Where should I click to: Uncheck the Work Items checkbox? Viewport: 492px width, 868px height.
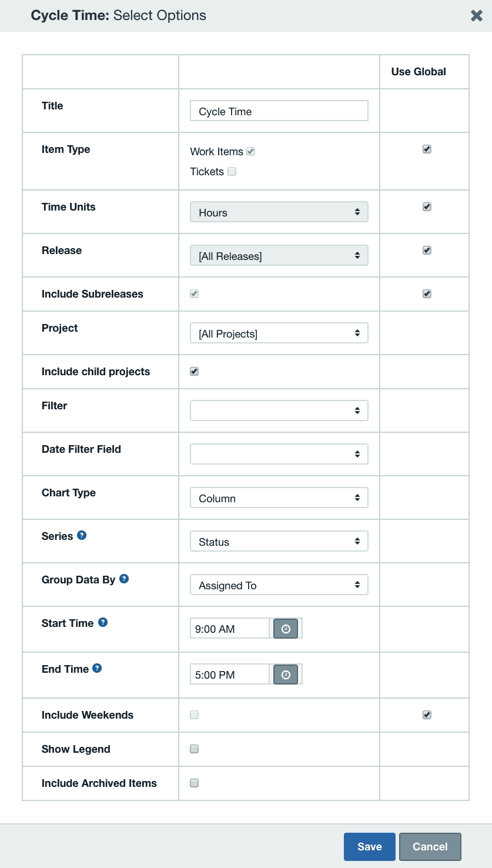pyautogui.click(x=250, y=151)
